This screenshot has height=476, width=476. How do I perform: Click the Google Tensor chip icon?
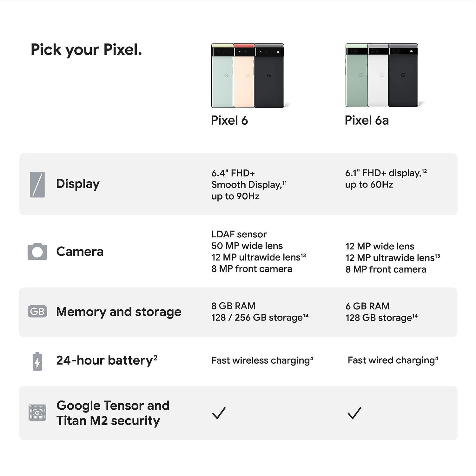coord(37,413)
